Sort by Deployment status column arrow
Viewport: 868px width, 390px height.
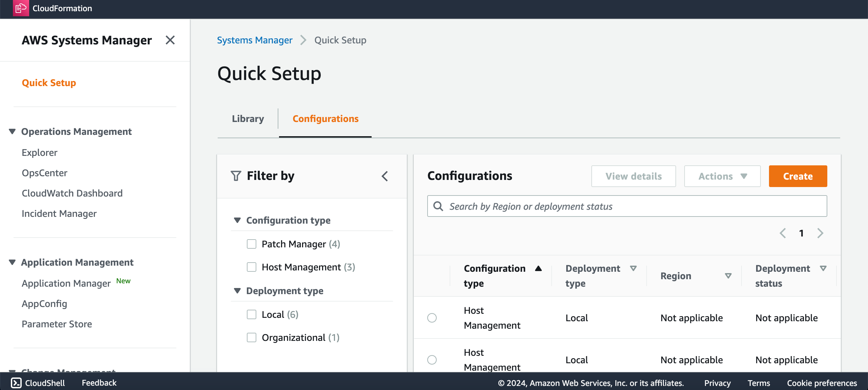(x=823, y=268)
